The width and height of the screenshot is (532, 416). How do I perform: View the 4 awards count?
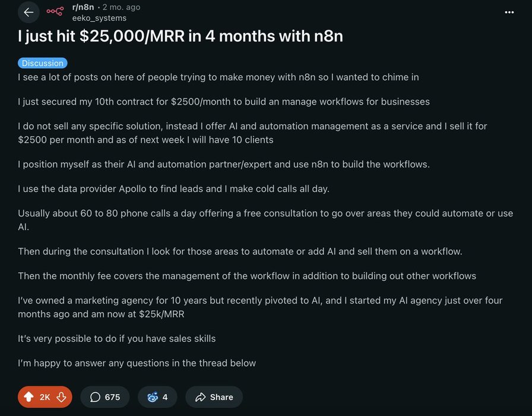(x=165, y=397)
